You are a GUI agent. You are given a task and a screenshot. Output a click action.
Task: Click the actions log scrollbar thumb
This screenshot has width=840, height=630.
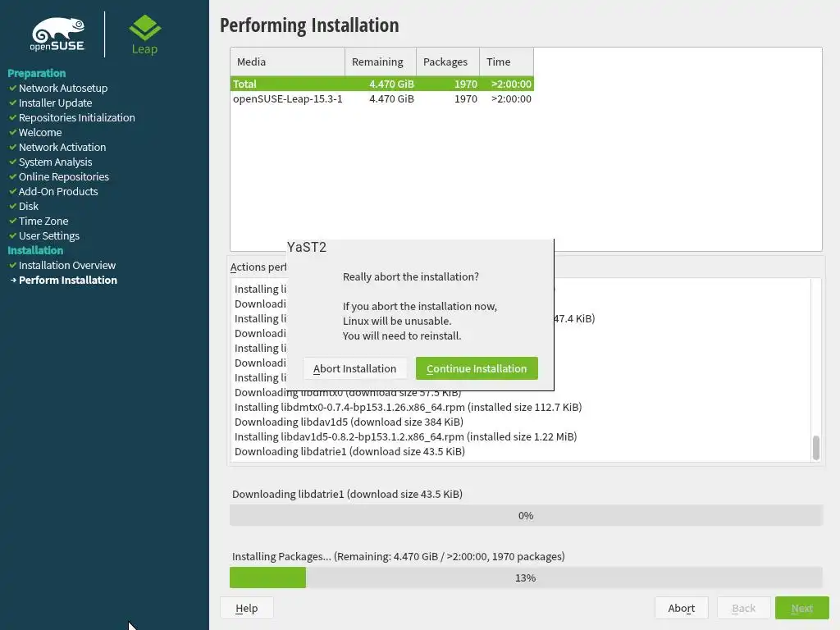tap(816, 448)
